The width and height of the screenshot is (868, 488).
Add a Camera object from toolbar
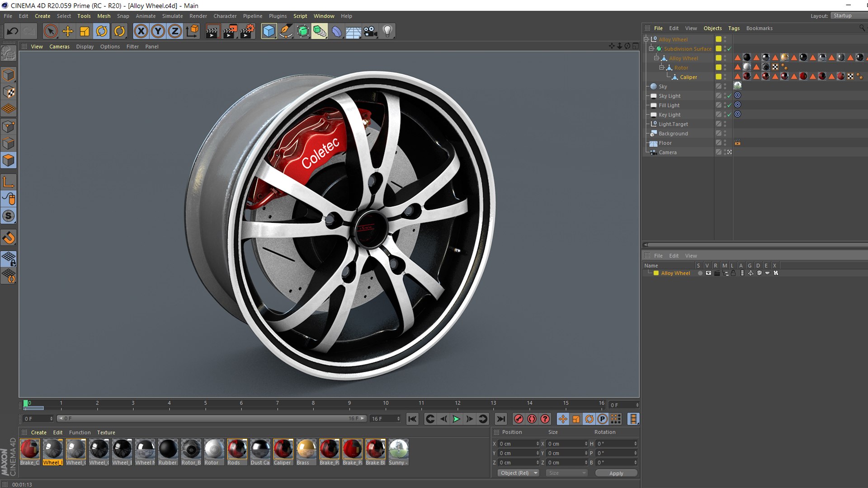click(x=370, y=31)
